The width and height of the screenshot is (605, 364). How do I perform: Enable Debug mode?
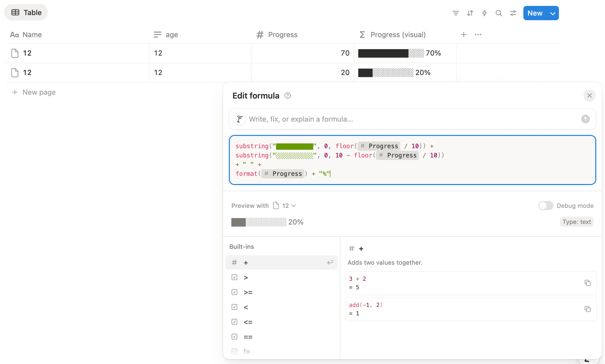tap(546, 206)
